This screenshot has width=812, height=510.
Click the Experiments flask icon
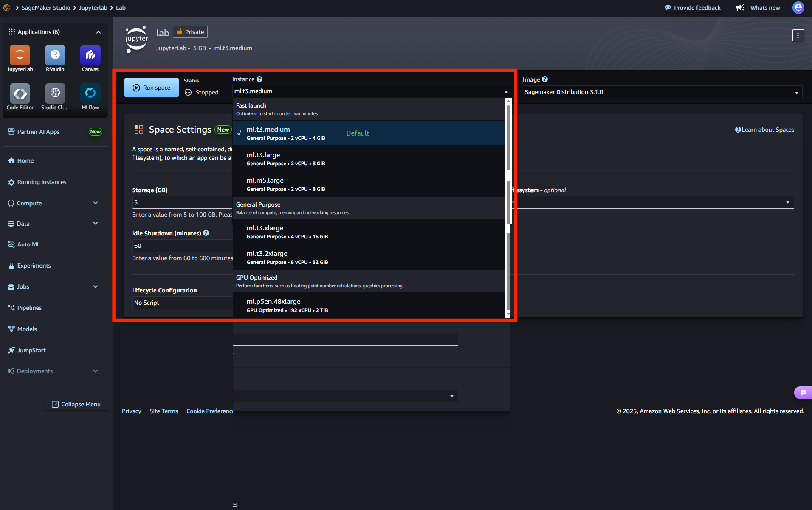pos(11,266)
